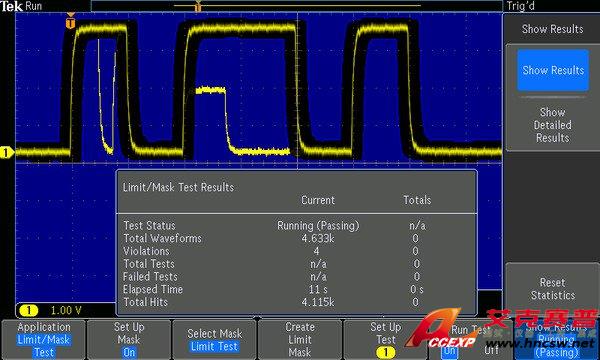This screenshot has width=600, height=360.
Task: Click the yellow source 1 indicator under Set Up Test
Action: tap(385, 352)
